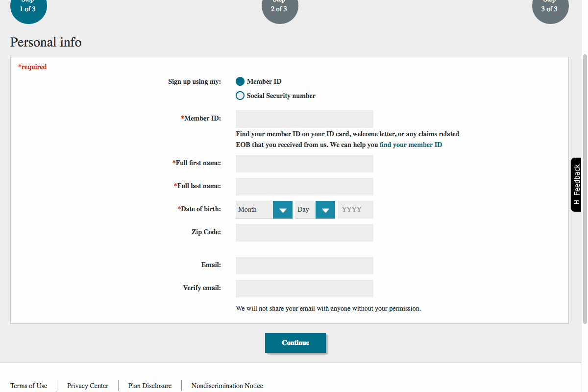The image size is (588, 392).
Task: Click the Email input field
Action: [x=304, y=266]
